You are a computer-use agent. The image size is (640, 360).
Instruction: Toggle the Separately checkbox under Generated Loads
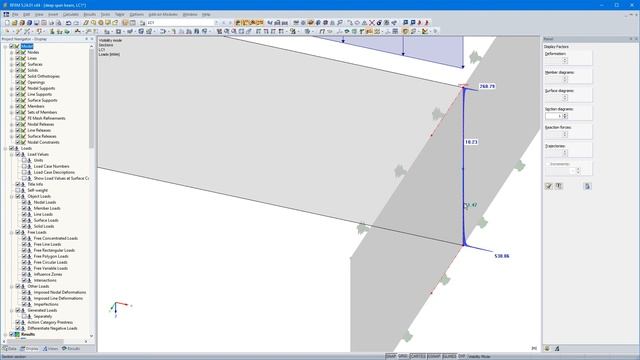(24, 316)
